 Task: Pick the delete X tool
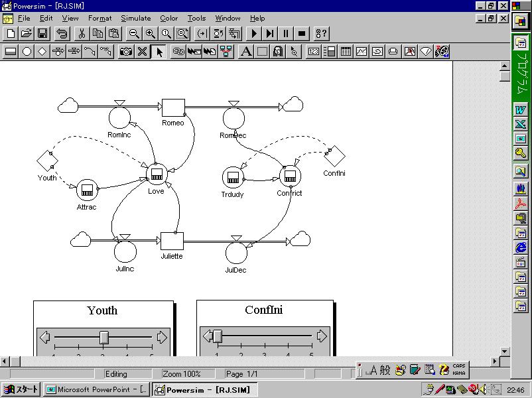tap(142, 52)
